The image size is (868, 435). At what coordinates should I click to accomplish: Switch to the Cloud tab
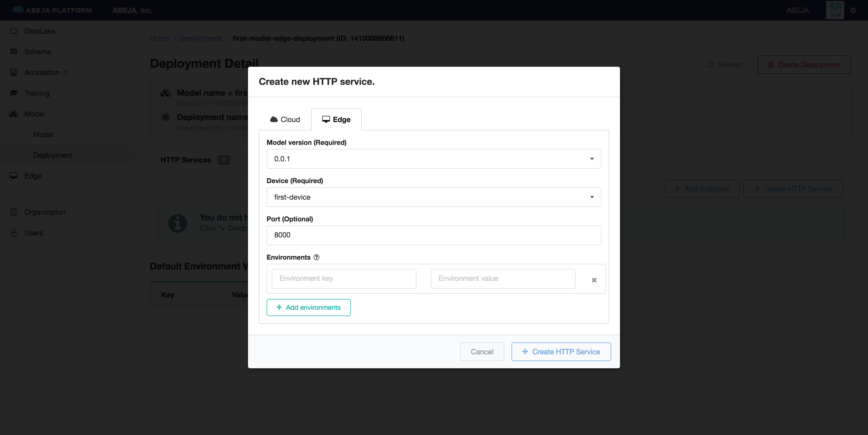[285, 119]
